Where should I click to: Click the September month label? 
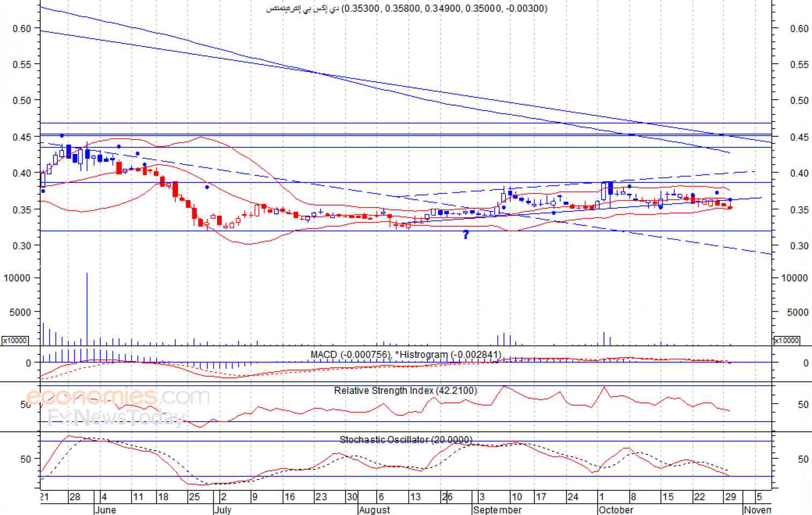497,510
